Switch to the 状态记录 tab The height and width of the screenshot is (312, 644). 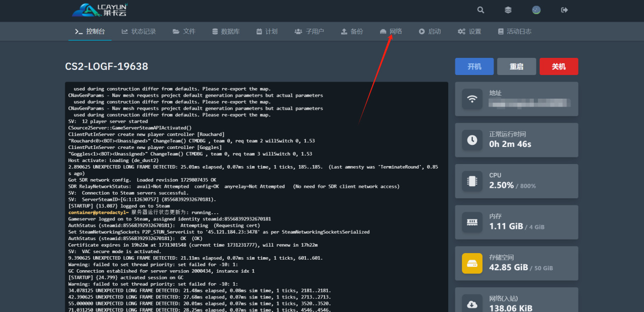click(139, 31)
